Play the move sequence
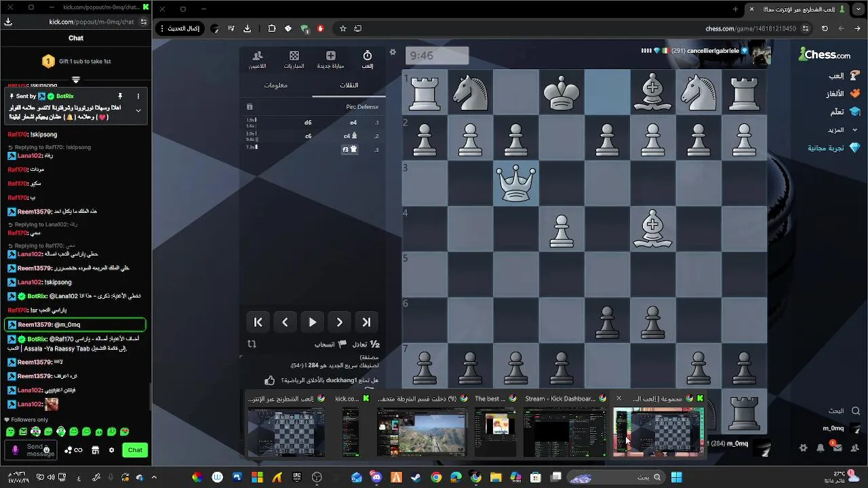Screen dimensions: 868x488 312,323
